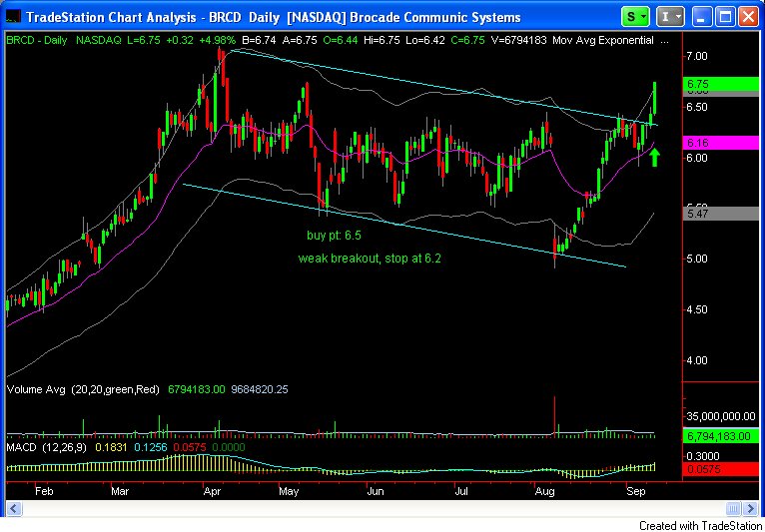This screenshot has width=765, height=532.
Task: Click the green 6.75 last price marker
Action: click(721, 84)
